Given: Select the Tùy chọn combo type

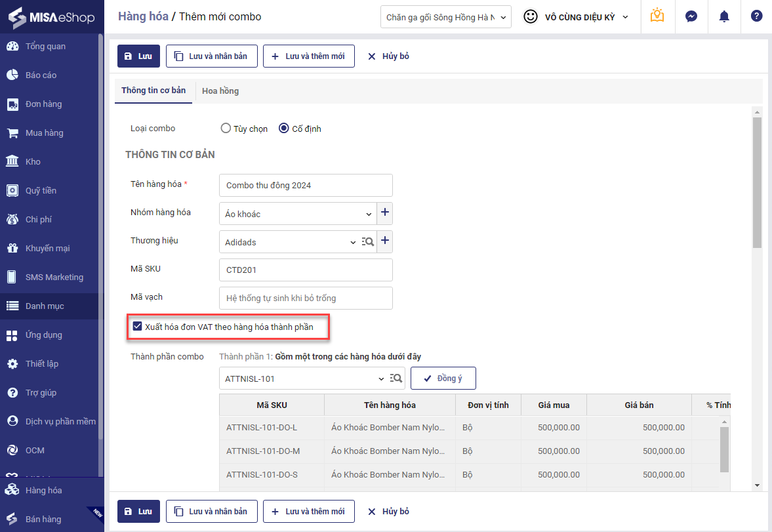Looking at the screenshot, I should [x=226, y=129].
